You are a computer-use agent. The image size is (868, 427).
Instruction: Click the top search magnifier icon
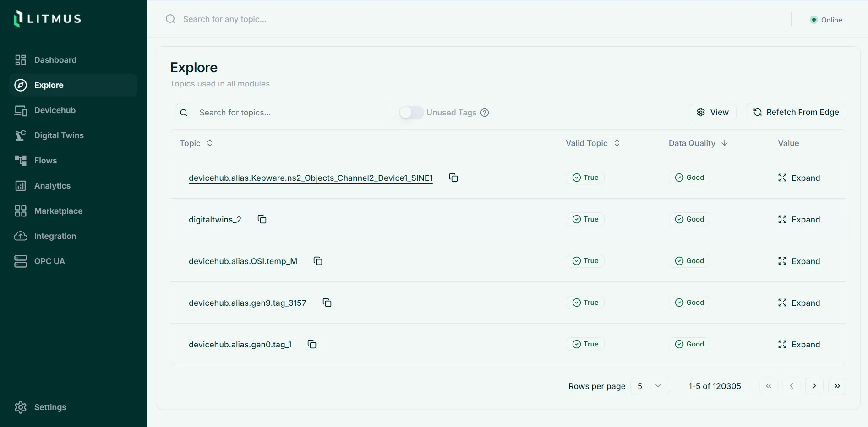pos(170,19)
